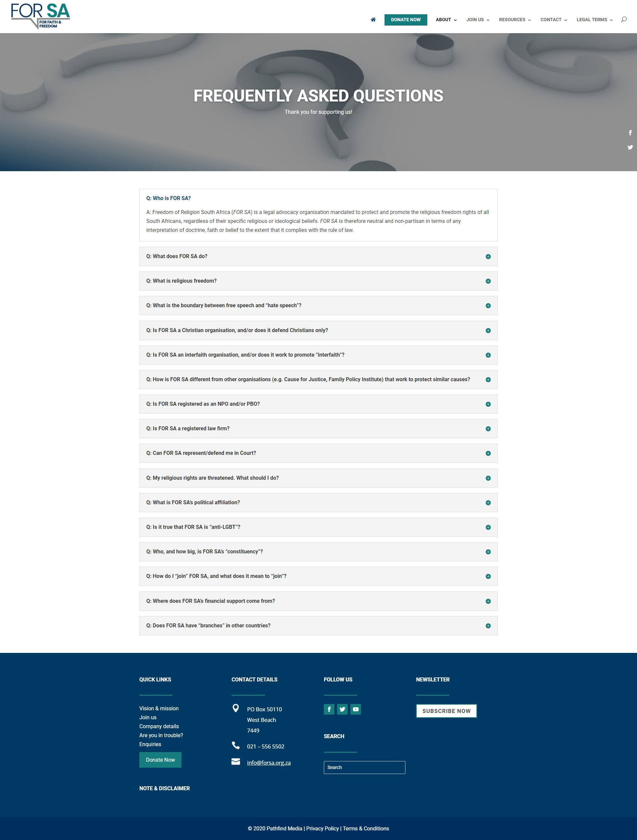The height and width of the screenshot is (840, 637).
Task: Open the footer Facebook icon under Follow Us
Action: coord(329,709)
